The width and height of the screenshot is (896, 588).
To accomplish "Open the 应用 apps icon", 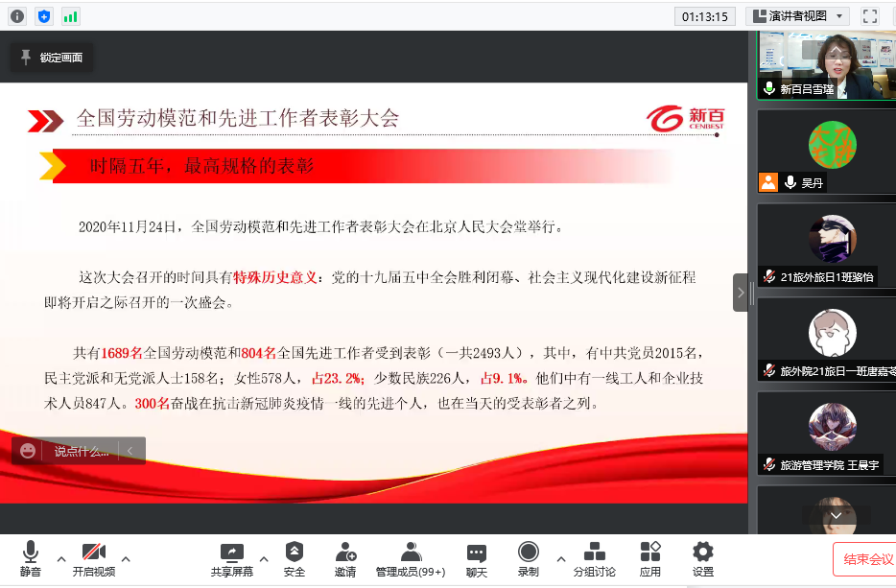I will tap(650, 559).
